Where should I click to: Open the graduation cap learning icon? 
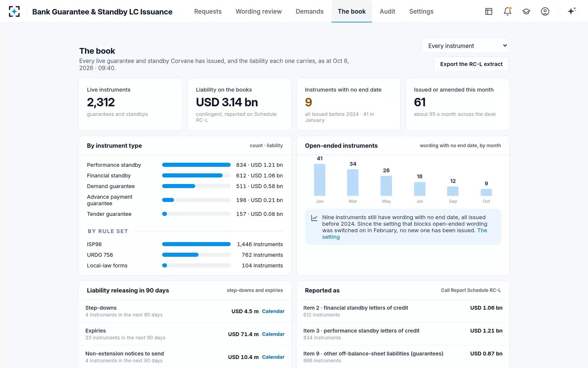coord(526,11)
